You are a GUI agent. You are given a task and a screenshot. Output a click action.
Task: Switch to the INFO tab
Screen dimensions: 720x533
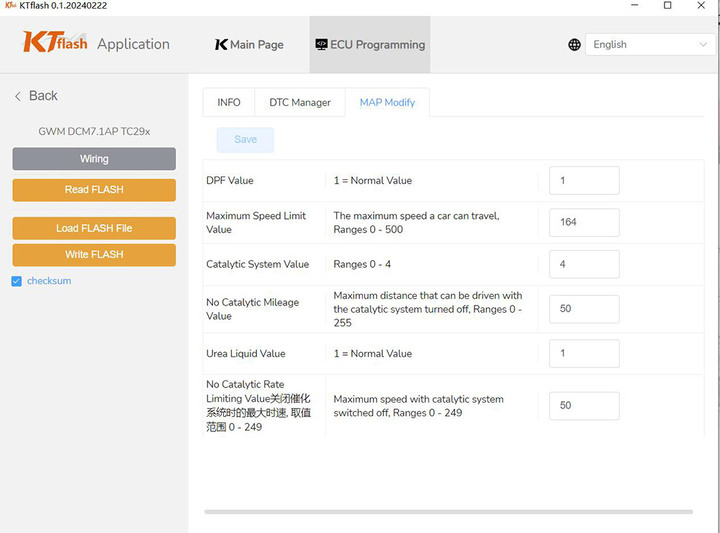229,102
